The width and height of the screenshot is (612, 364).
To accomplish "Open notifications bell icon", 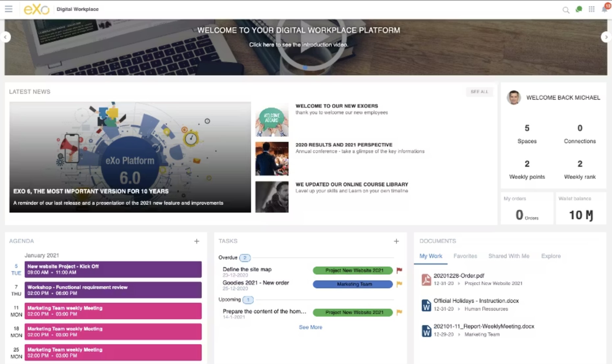I will point(605,9).
